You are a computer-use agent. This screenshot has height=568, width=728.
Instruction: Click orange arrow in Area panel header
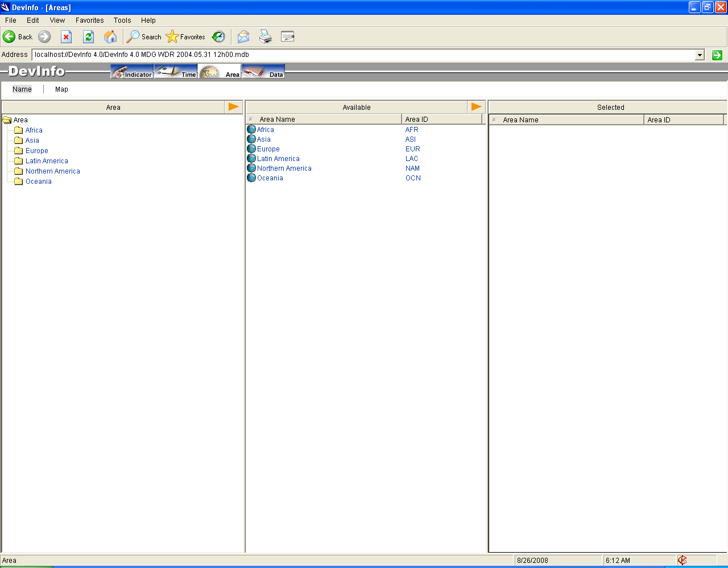(x=234, y=107)
